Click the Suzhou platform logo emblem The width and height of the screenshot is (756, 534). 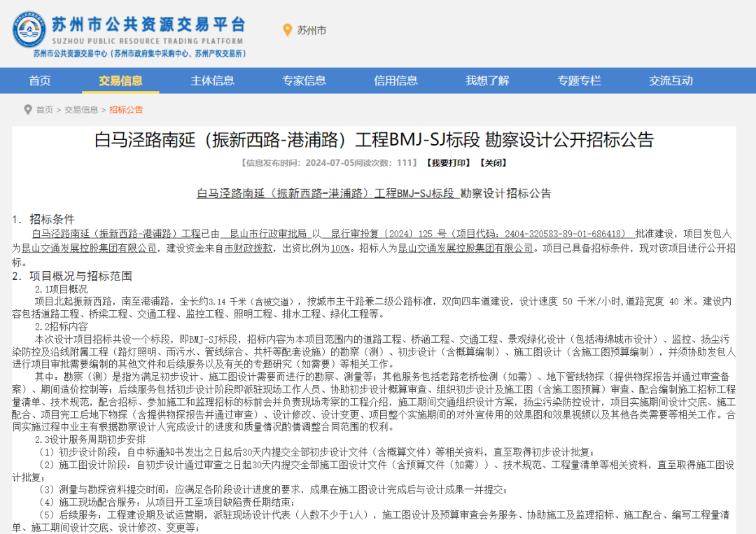29,29
